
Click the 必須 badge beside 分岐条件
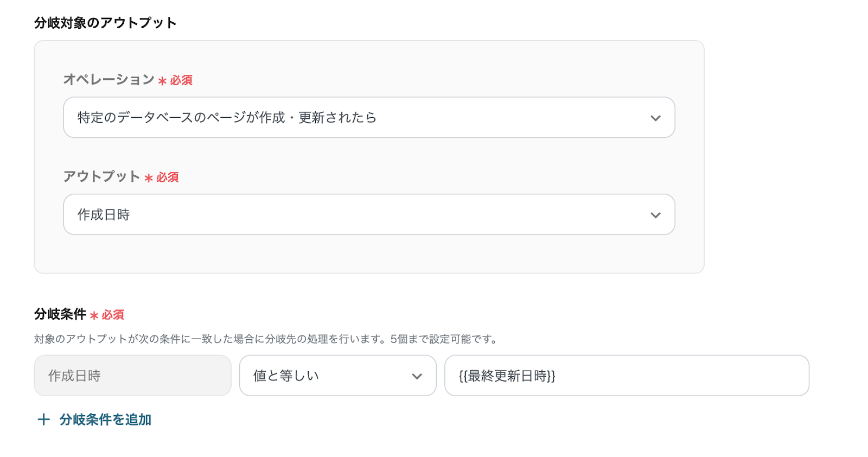point(113,315)
